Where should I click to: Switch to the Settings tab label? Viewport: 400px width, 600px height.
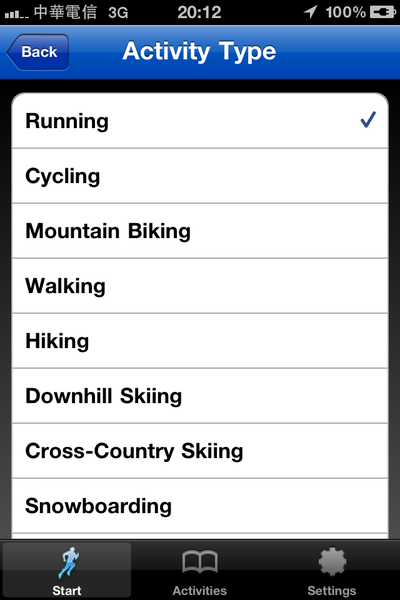332,590
